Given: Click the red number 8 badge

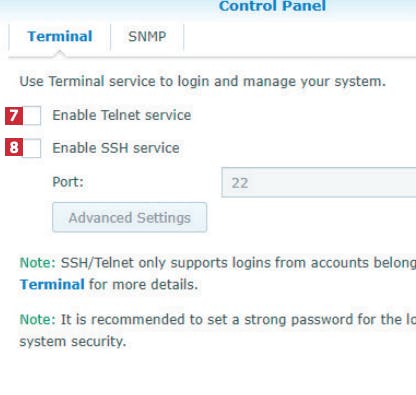Looking at the screenshot, I should click(14, 147).
